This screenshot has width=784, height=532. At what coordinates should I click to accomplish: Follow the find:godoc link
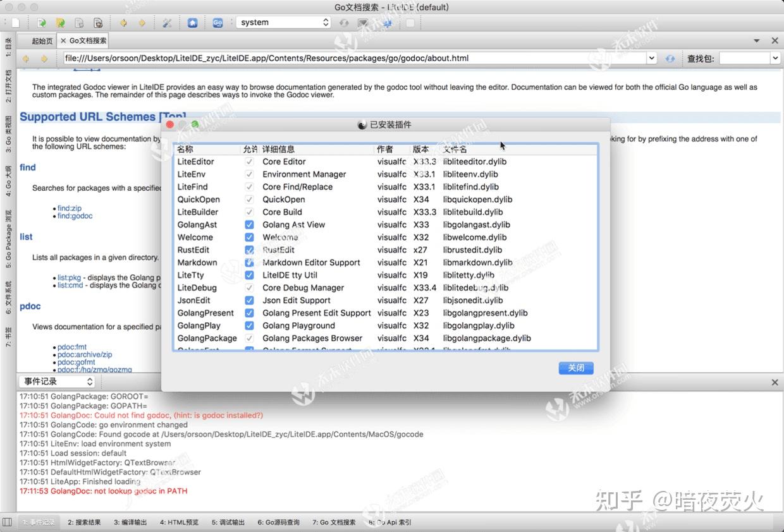(75, 216)
